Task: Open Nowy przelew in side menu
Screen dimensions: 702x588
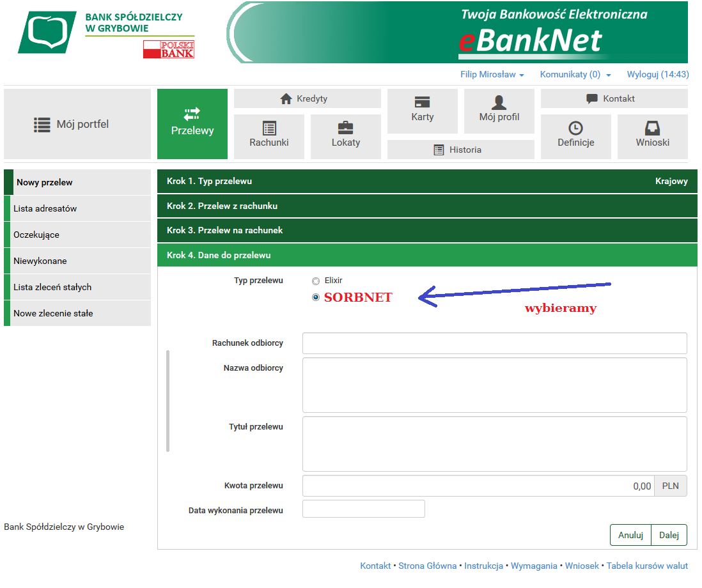Action: click(x=77, y=182)
